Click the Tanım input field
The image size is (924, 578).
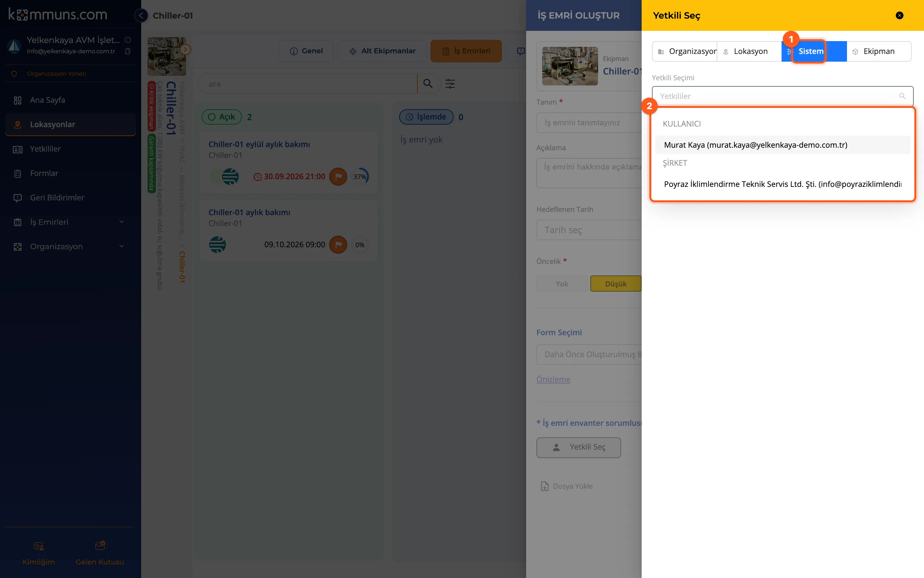pos(589,122)
